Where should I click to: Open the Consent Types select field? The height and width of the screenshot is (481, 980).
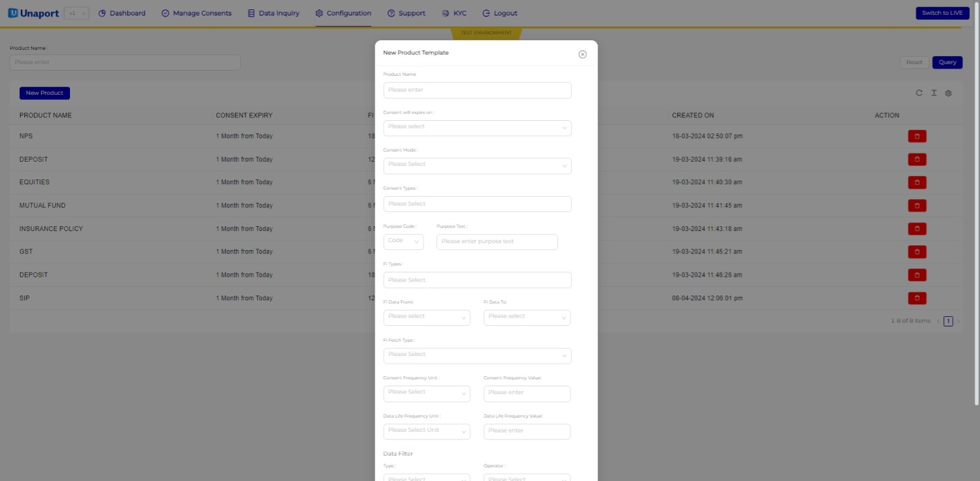[477, 204]
